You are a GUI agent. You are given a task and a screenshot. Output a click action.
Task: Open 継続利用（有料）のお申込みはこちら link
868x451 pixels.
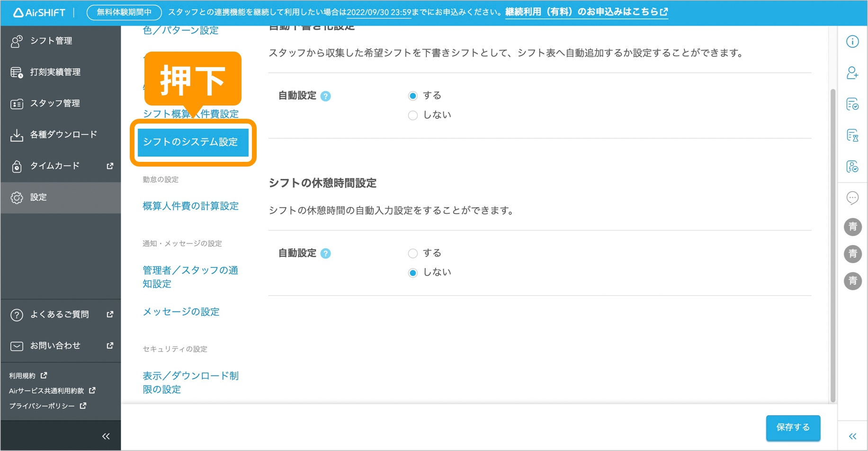[x=583, y=12]
